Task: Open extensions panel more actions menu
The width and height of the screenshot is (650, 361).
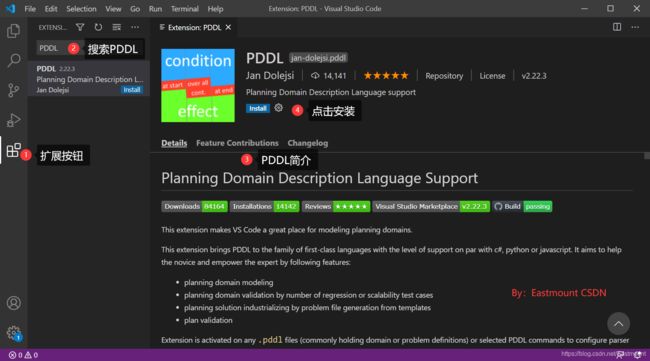Action: [135, 27]
